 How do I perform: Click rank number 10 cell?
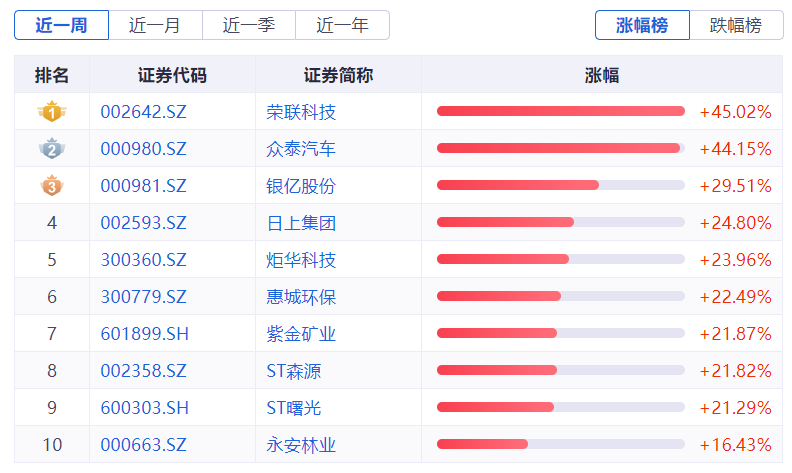[52, 445]
